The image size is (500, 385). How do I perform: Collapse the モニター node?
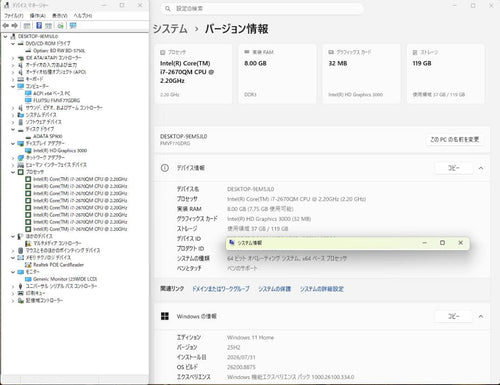(x=13, y=272)
